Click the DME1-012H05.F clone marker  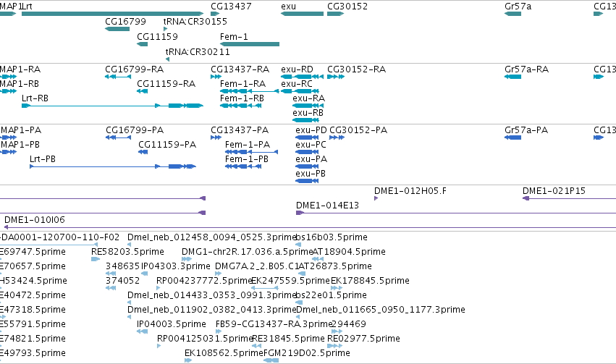point(376,198)
